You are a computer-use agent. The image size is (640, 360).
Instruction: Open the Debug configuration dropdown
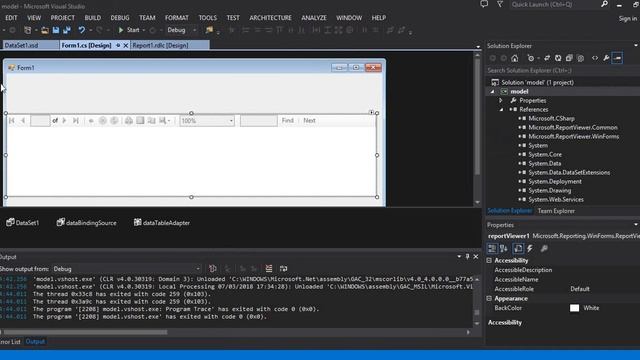(195, 30)
